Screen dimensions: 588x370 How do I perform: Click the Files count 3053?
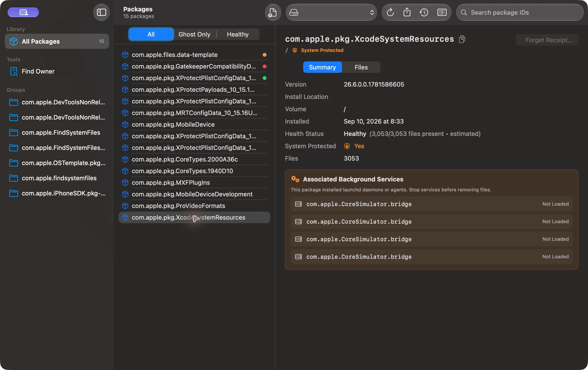pos(351,158)
